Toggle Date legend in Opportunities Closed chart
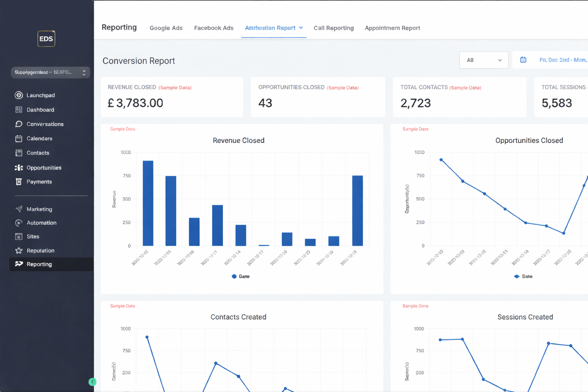 coord(523,276)
